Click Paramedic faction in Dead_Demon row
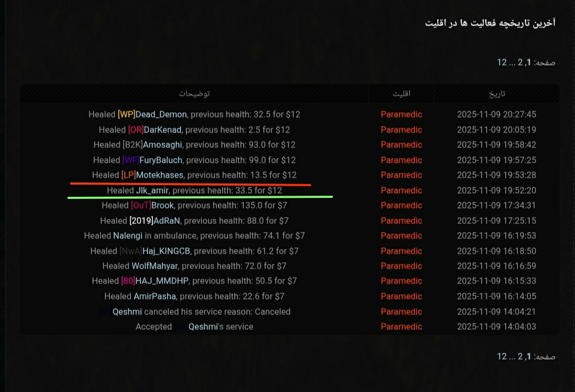 pyautogui.click(x=401, y=114)
